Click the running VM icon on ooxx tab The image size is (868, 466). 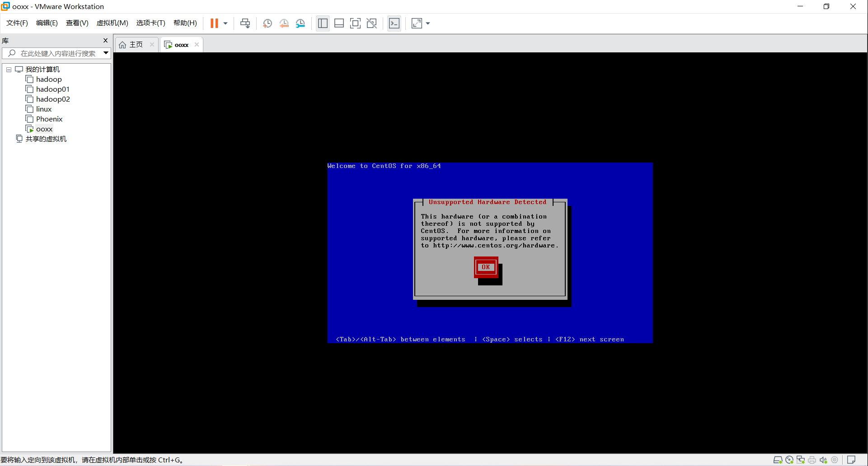coord(168,45)
